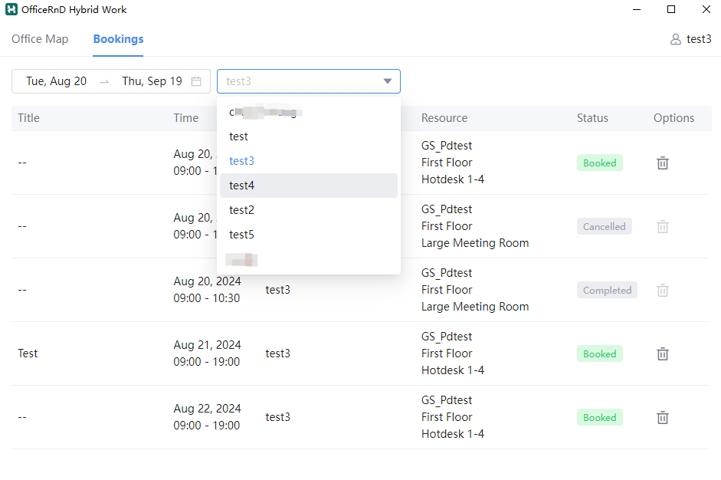Viewport: 721px width, 480px height.
Task: Pick 'test5' from member dropdown
Action: [x=309, y=234]
